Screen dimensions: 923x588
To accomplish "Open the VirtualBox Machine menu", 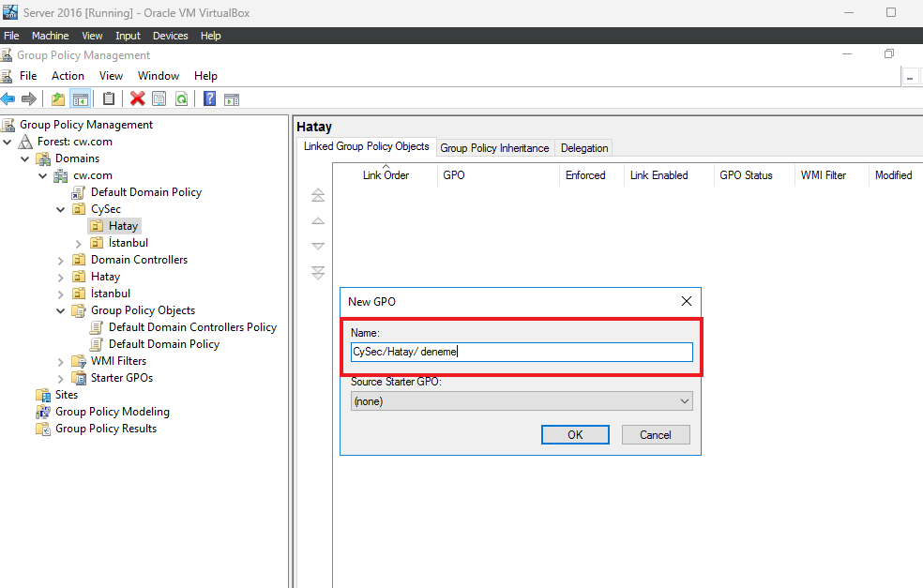I will (x=50, y=36).
